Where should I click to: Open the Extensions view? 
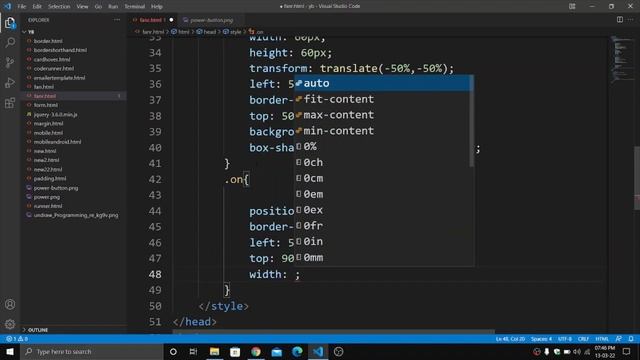point(10,102)
